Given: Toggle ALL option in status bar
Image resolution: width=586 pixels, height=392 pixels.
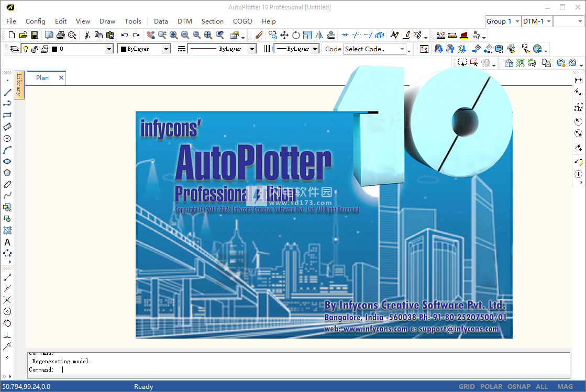Looking at the screenshot, I should (542, 387).
